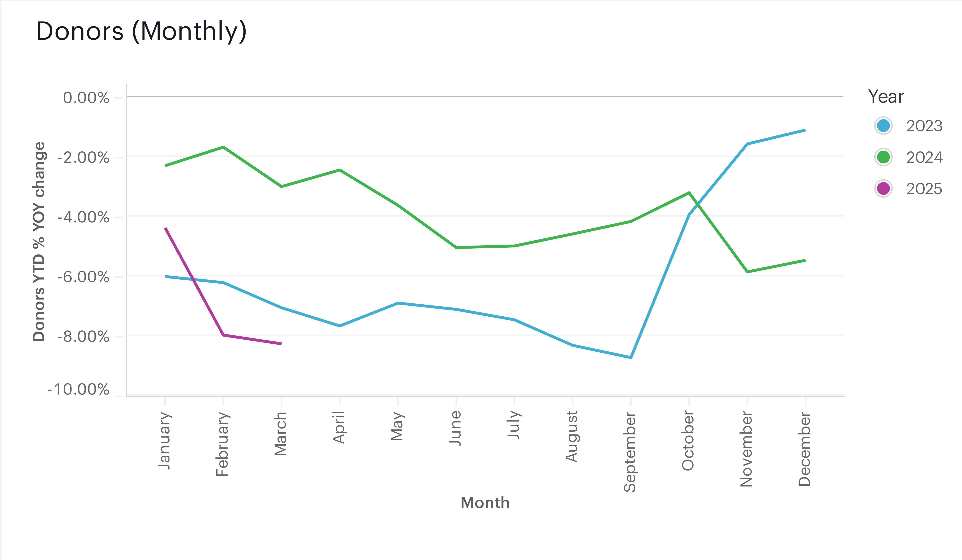Select the September label on the x-axis
Image resolution: width=962 pixels, height=560 pixels.
point(630,452)
